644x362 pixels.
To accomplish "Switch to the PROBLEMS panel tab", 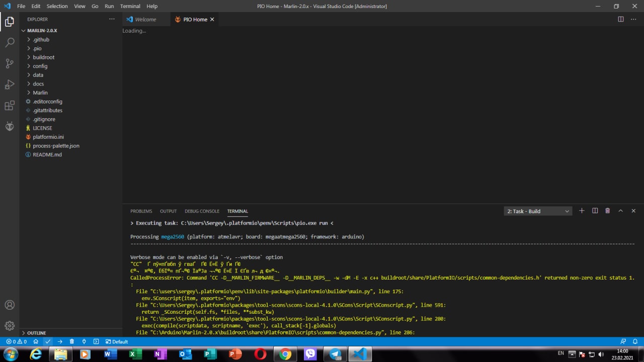I will click(x=141, y=211).
